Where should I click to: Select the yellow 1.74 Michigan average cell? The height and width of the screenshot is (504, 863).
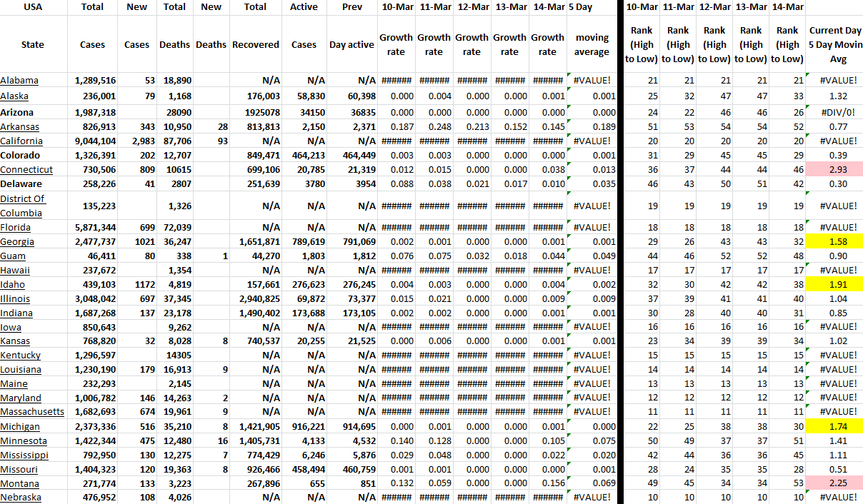coord(834,426)
